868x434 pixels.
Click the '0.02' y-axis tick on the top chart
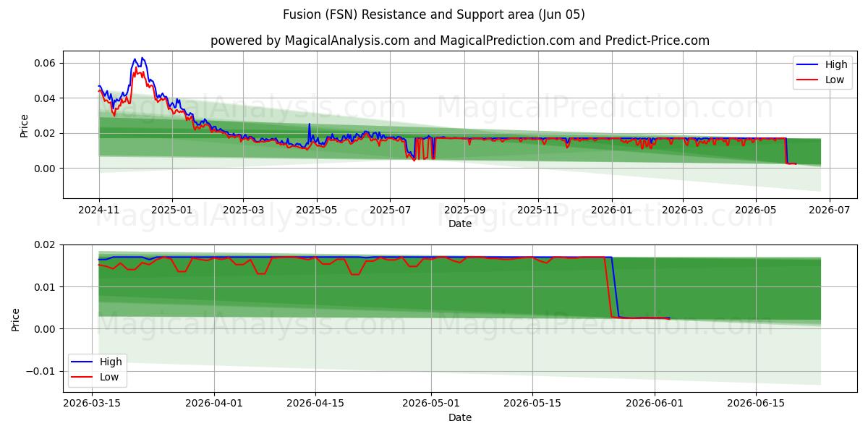coord(47,133)
